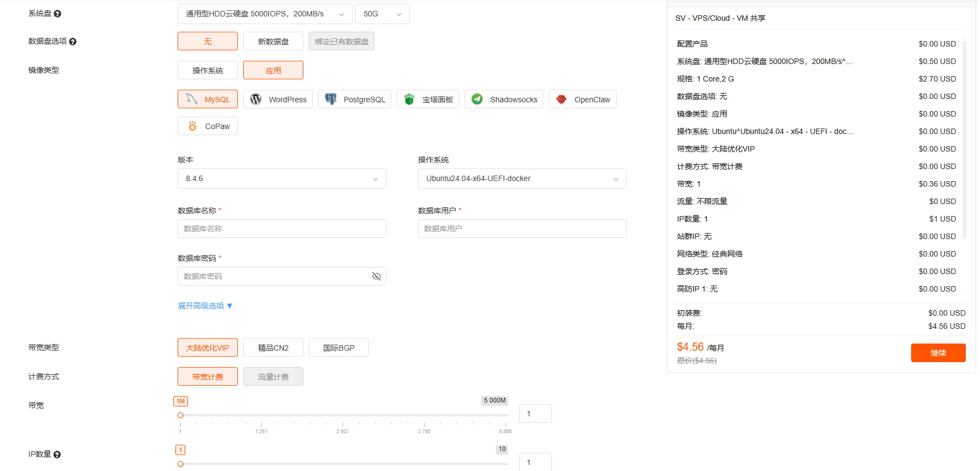This screenshot has height=471, width=980.
Task: Choose 国际BGP bandwidth type
Action: pyautogui.click(x=339, y=348)
